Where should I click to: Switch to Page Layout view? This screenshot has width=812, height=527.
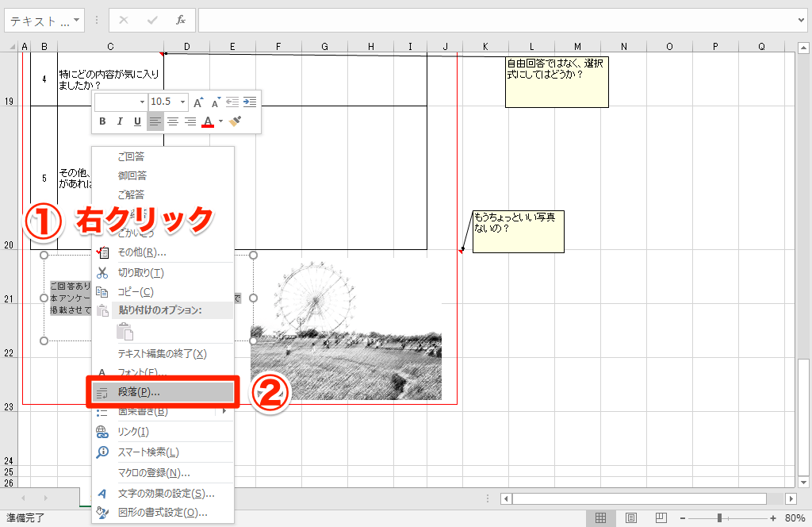click(630, 517)
